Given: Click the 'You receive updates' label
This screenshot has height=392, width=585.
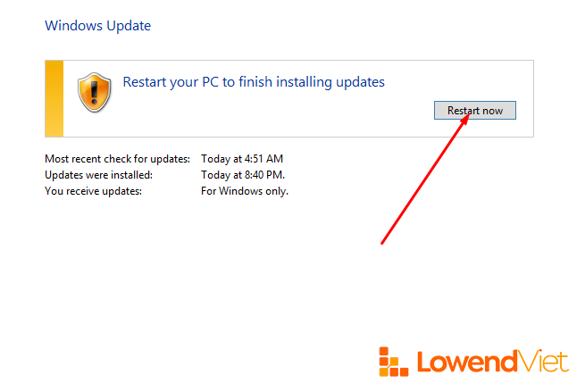Looking at the screenshot, I should click(x=93, y=191).
